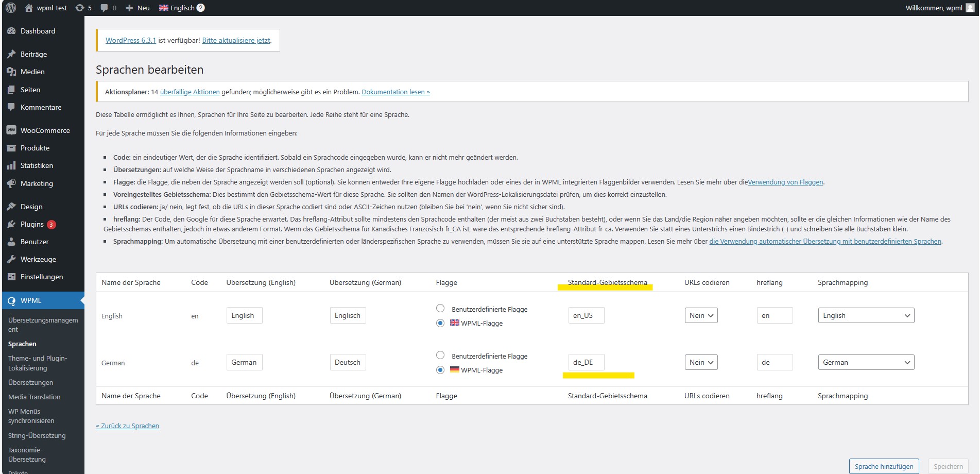Edit the en_US locale field

tap(586, 315)
